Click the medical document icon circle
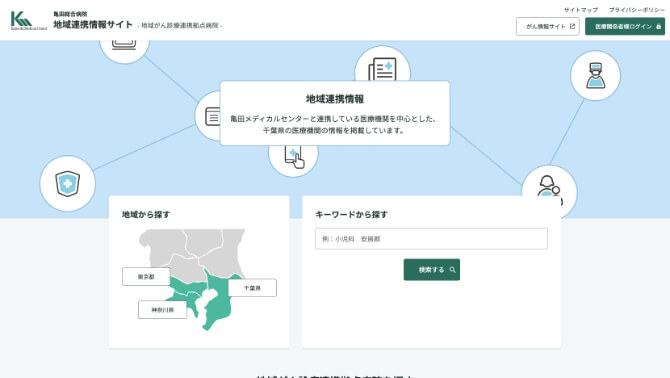This screenshot has height=378, width=670. (x=382, y=64)
